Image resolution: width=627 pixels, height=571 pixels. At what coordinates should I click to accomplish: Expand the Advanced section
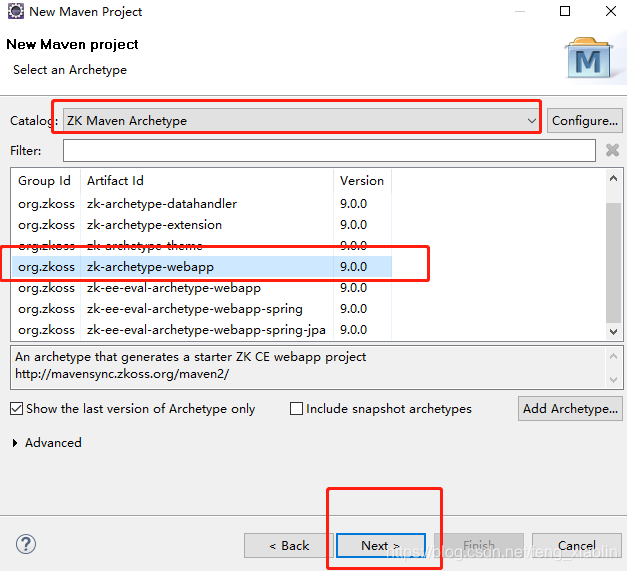coord(15,443)
